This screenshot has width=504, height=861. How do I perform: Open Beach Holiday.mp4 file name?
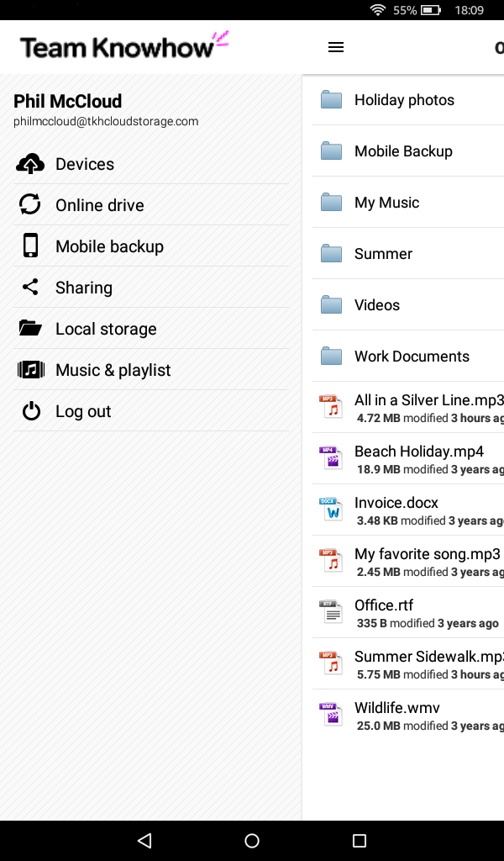[x=419, y=452]
